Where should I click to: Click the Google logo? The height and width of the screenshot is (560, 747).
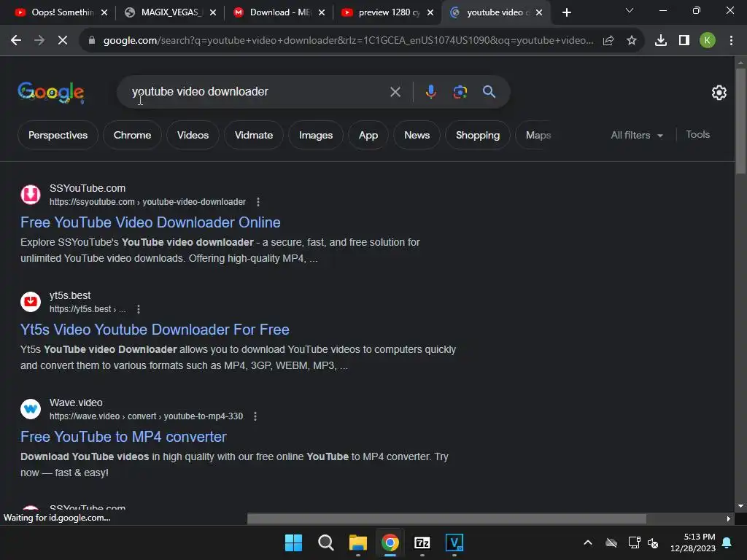point(51,92)
